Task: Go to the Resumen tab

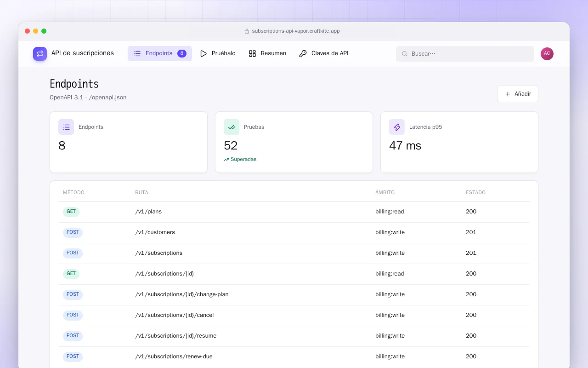Action: (x=267, y=53)
